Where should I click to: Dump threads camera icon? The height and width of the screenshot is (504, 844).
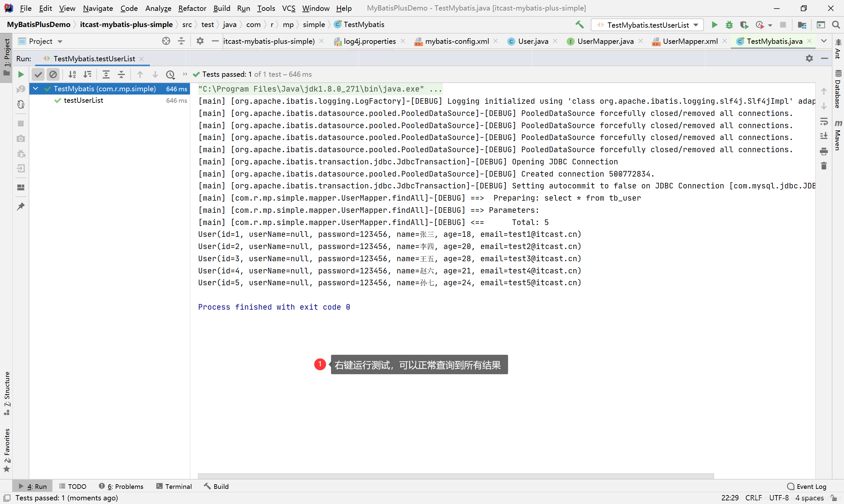pos(21,139)
